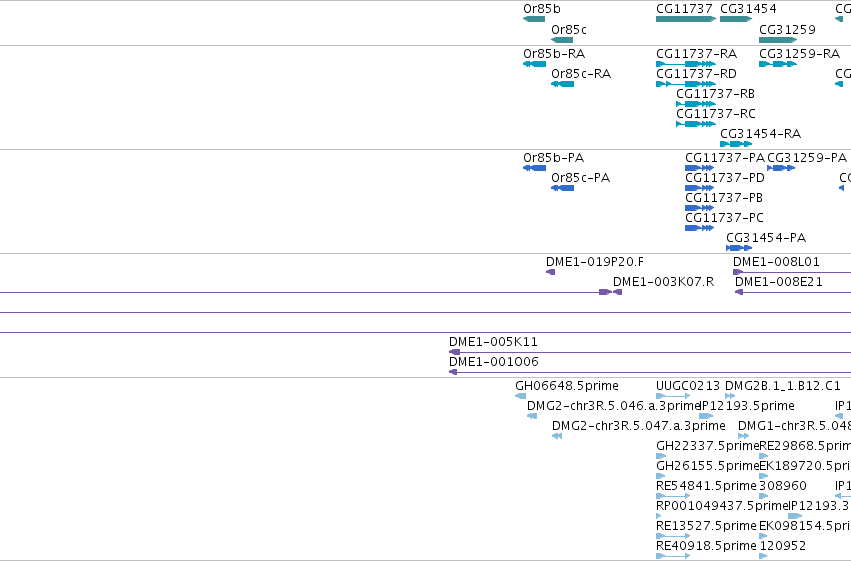Click the GH06648.5prime EST label

tap(567, 386)
